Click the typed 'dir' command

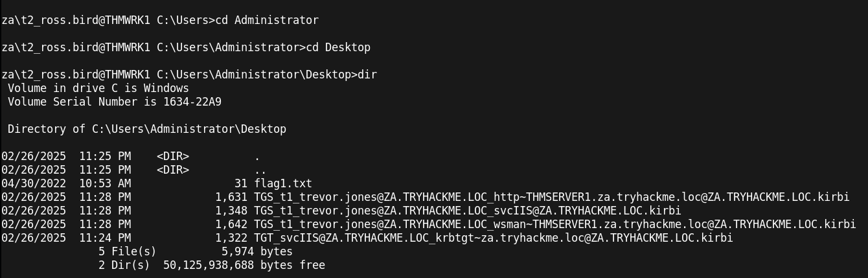point(367,75)
